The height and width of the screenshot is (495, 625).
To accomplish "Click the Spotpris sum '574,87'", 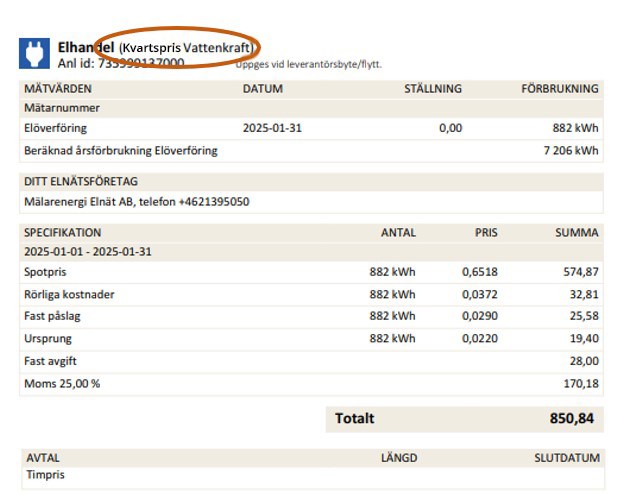I will [x=581, y=272].
